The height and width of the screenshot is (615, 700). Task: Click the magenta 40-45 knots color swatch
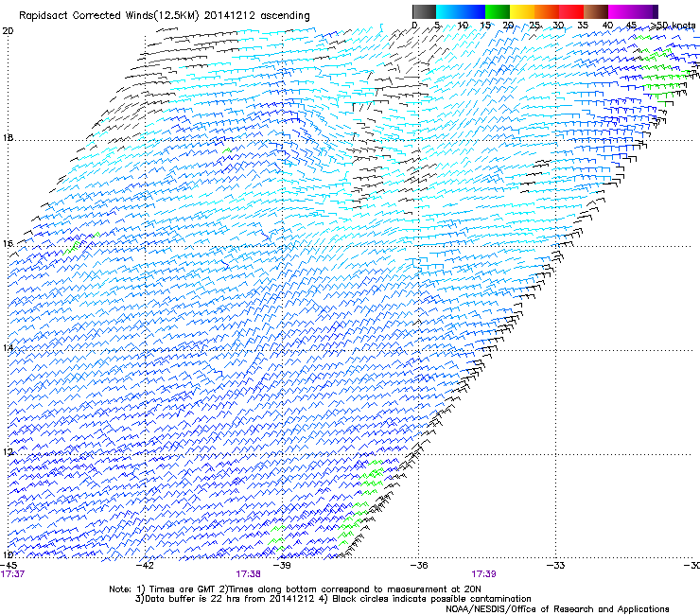(x=621, y=11)
